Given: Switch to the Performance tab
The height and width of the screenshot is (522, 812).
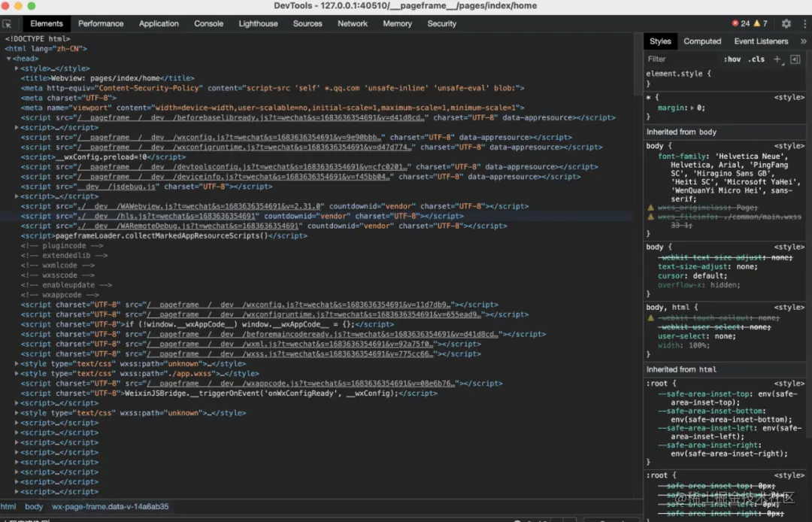Looking at the screenshot, I should click(x=101, y=24).
